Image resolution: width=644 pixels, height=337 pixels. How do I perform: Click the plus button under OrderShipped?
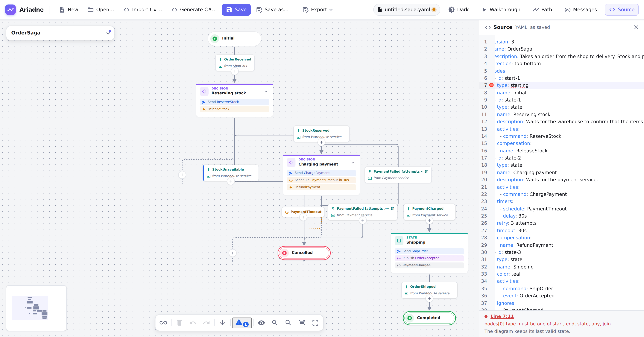click(429, 298)
